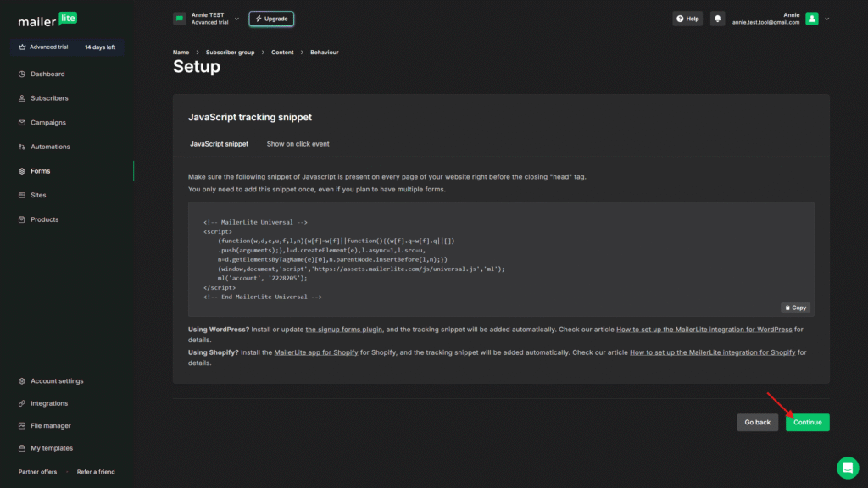Click the Go back button
The width and height of the screenshot is (868, 488).
click(x=757, y=422)
